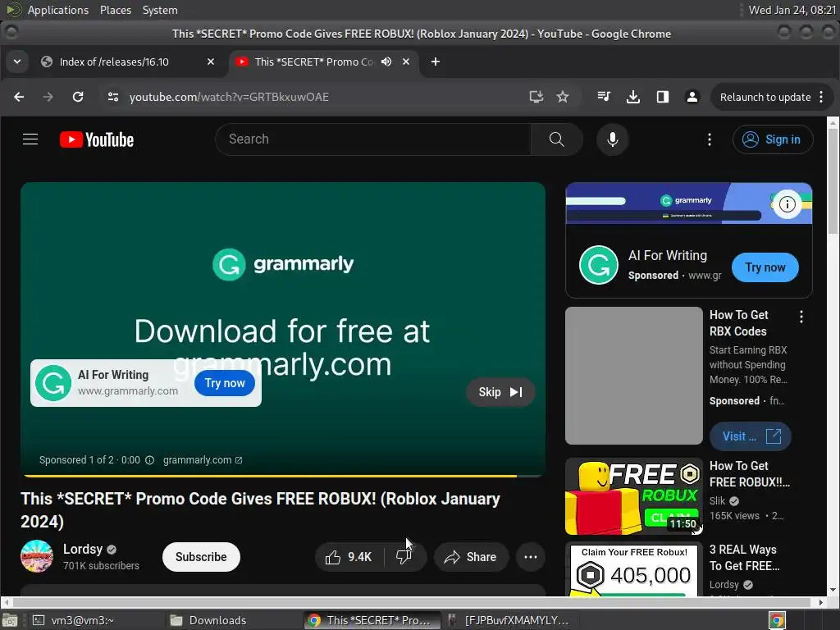The image size is (840, 630).
Task: Open the Lordsy channel avatar
Action: coord(37,557)
